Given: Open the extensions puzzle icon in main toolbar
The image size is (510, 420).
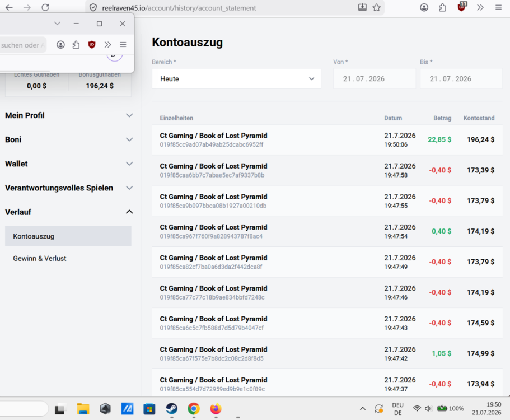Looking at the screenshot, I should tap(442, 7).
